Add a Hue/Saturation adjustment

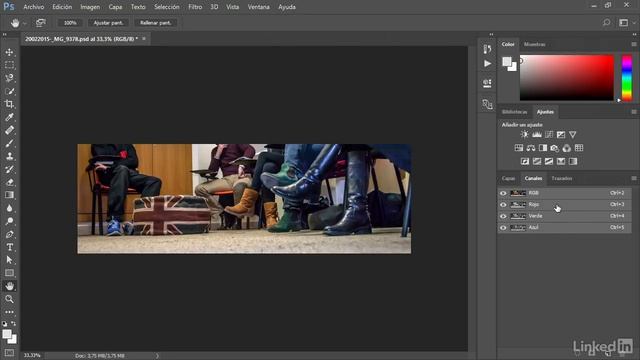(x=519, y=148)
